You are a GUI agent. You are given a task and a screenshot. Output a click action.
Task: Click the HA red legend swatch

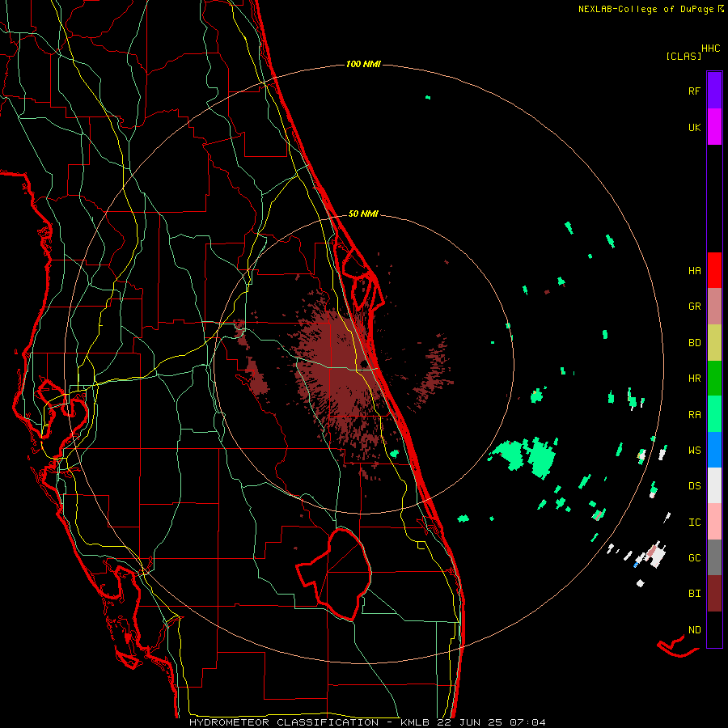pos(714,270)
